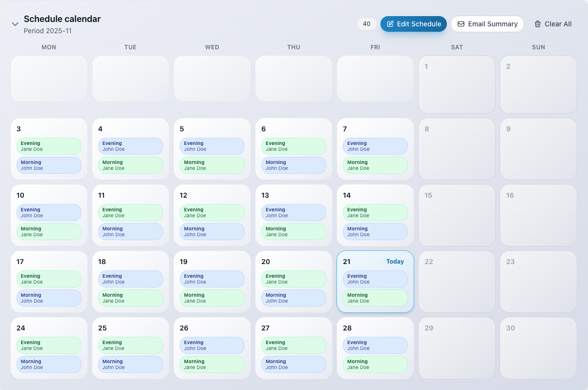Click the pencil icon on Edit Schedule
The image size is (588, 390).
tap(390, 23)
